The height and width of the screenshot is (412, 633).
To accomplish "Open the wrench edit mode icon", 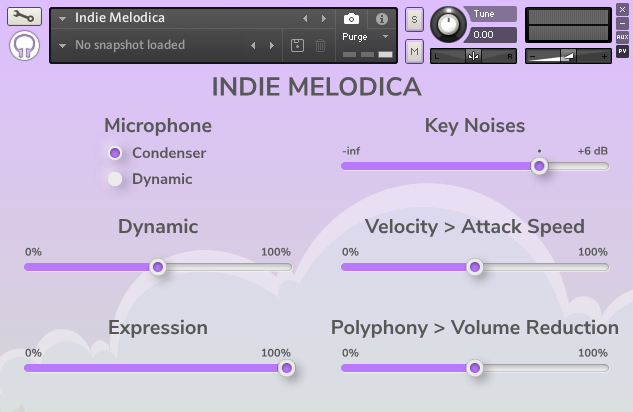I will pyautogui.click(x=24, y=16).
